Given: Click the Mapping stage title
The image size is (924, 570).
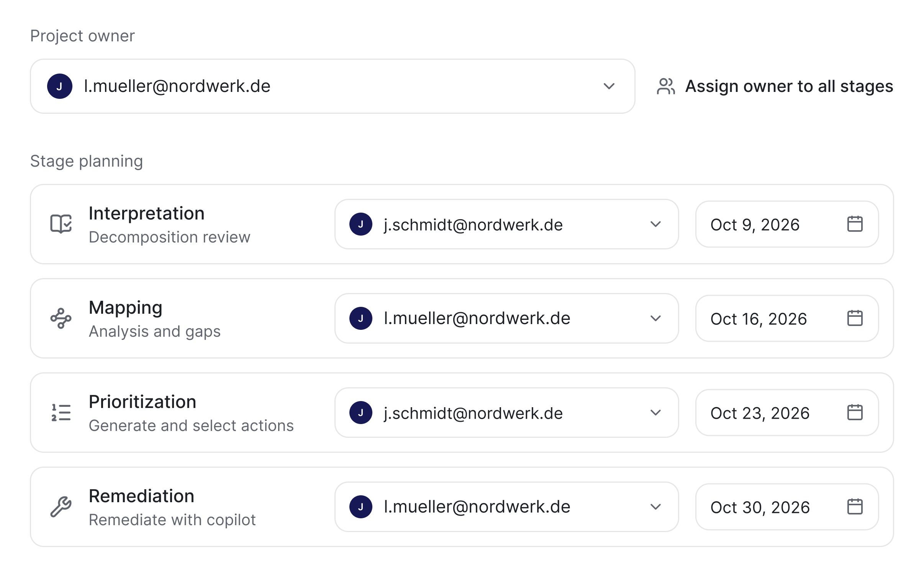Looking at the screenshot, I should pyautogui.click(x=126, y=308).
